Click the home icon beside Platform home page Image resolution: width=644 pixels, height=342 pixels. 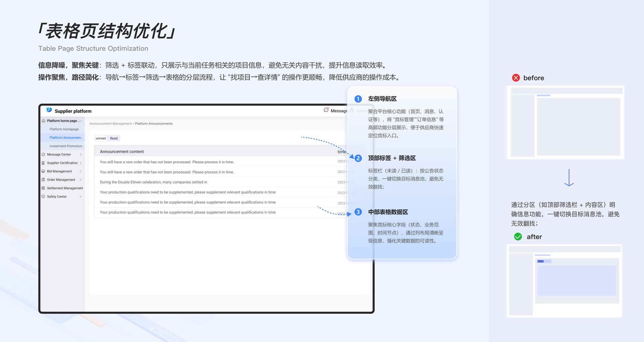43,121
